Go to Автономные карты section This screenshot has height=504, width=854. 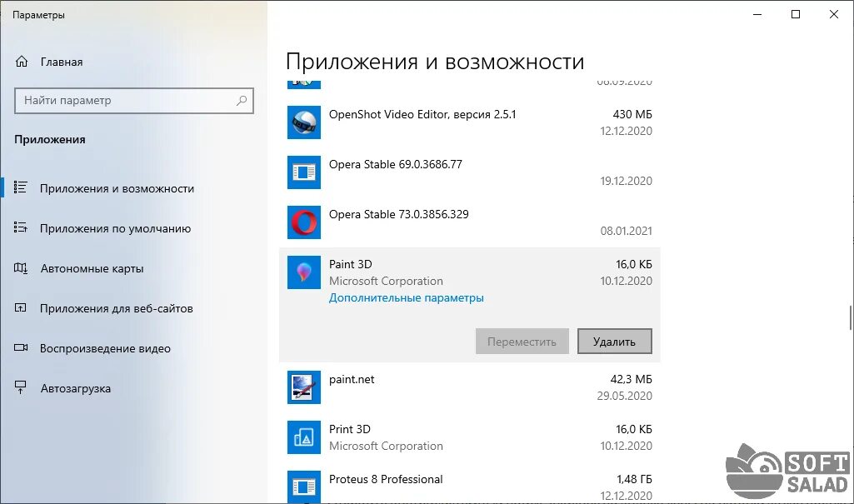pyautogui.click(x=92, y=268)
